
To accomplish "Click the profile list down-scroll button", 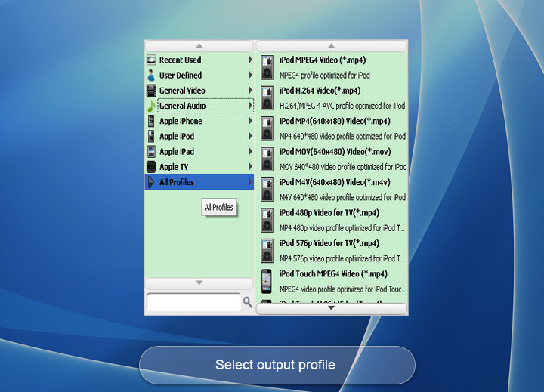I will [332, 308].
